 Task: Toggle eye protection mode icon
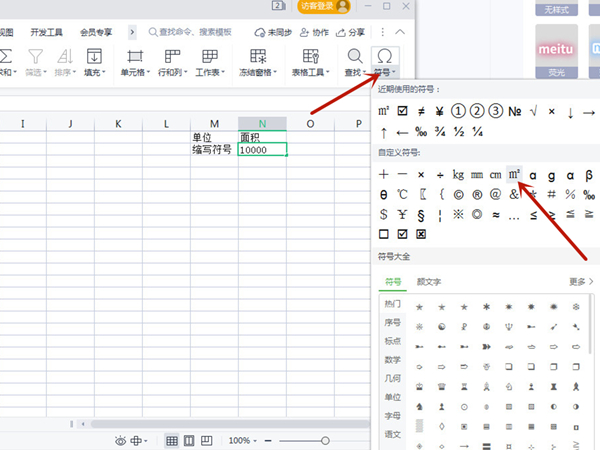(x=120, y=441)
